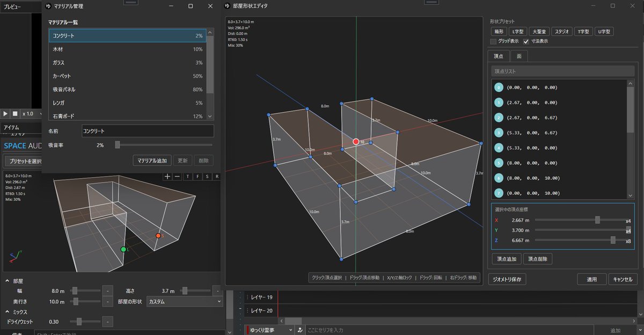The image size is (644, 335).
Task: Select the orange source marker S
Action: click(158, 236)
